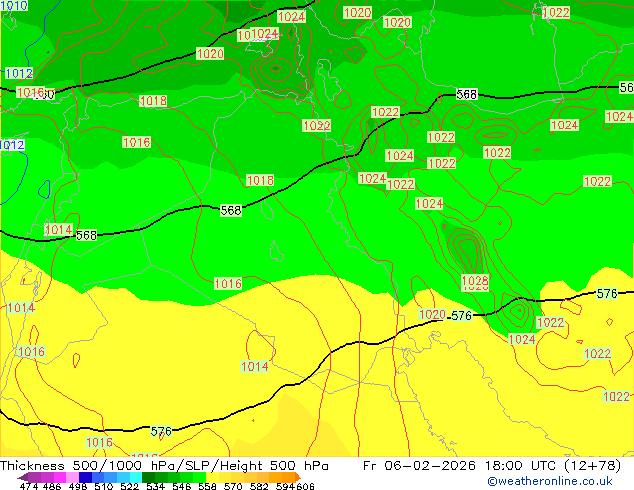The width and height of the screenshot is (634, 490).
Task: Click the legend value 522
Action: [x=129, y=486]
